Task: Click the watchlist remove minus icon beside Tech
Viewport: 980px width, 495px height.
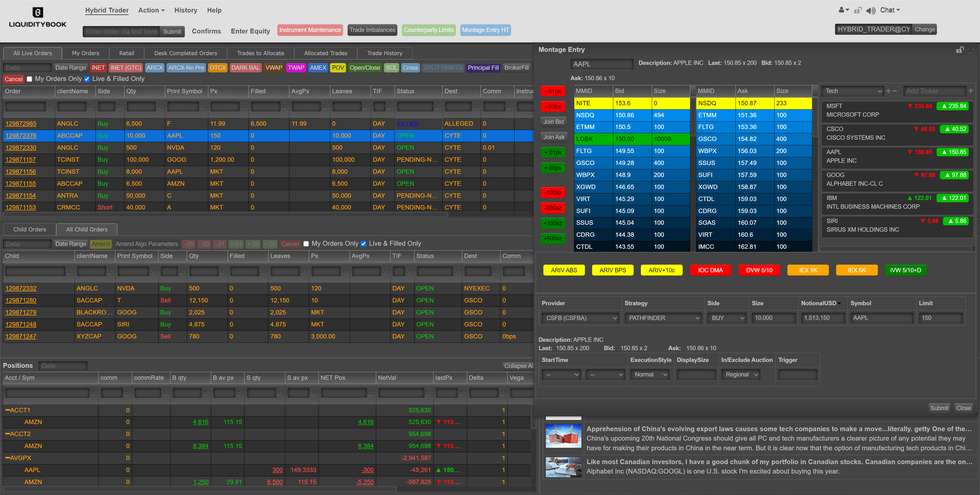Action: pos(895,91)
